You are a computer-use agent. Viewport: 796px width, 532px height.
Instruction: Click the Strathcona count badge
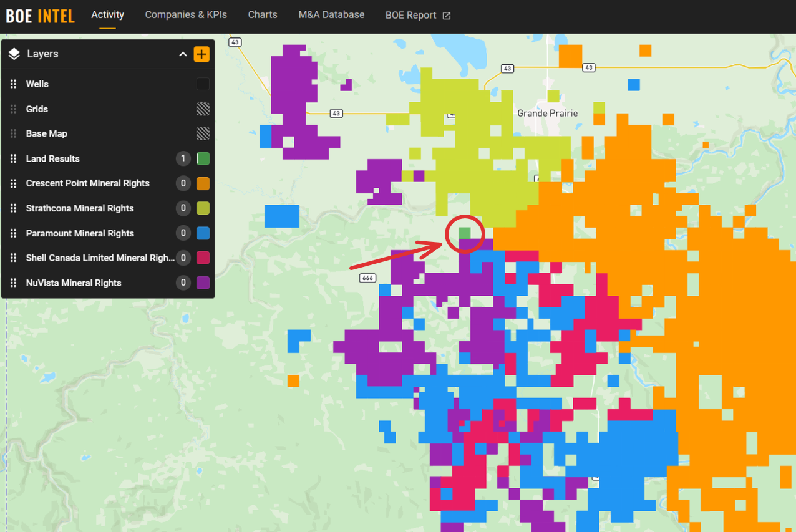(x=183, y=208)
